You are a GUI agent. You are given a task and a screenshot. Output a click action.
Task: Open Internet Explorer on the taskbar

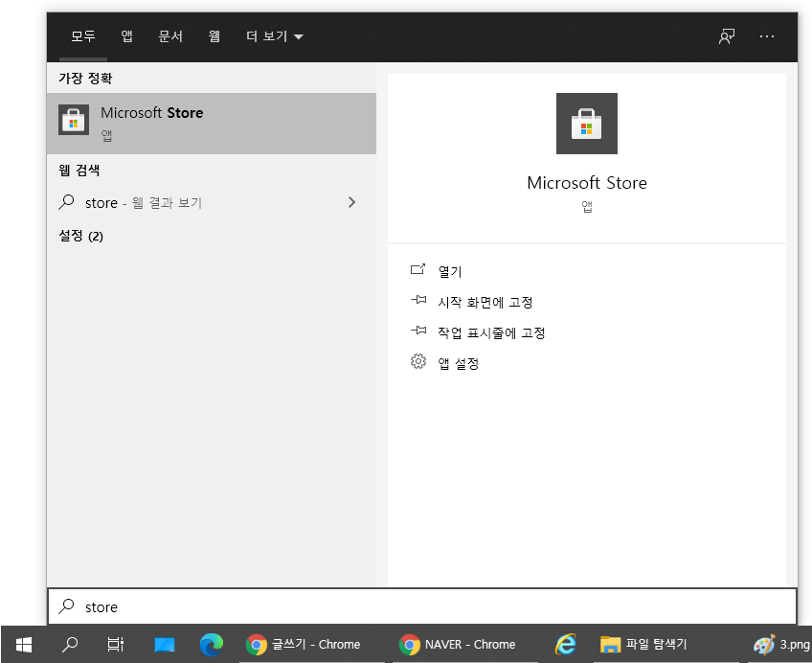pos(566,645)
